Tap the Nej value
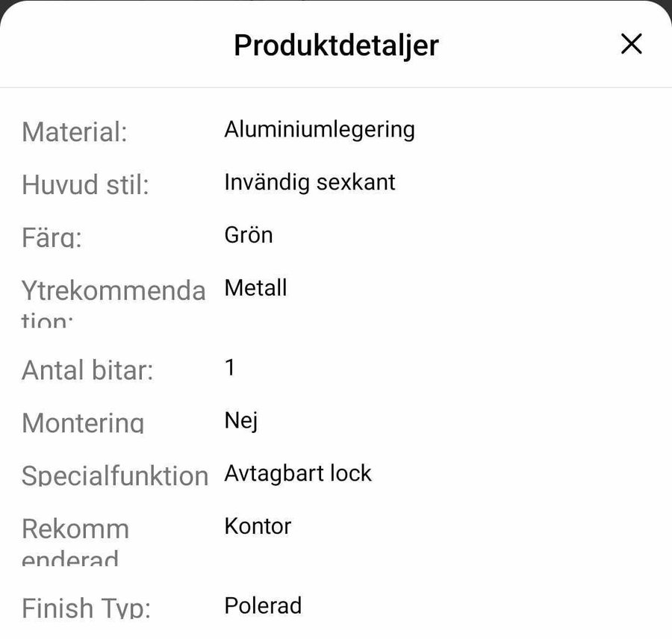The width and height of the screenshot is (672, 639). click(x=240, y=421)
